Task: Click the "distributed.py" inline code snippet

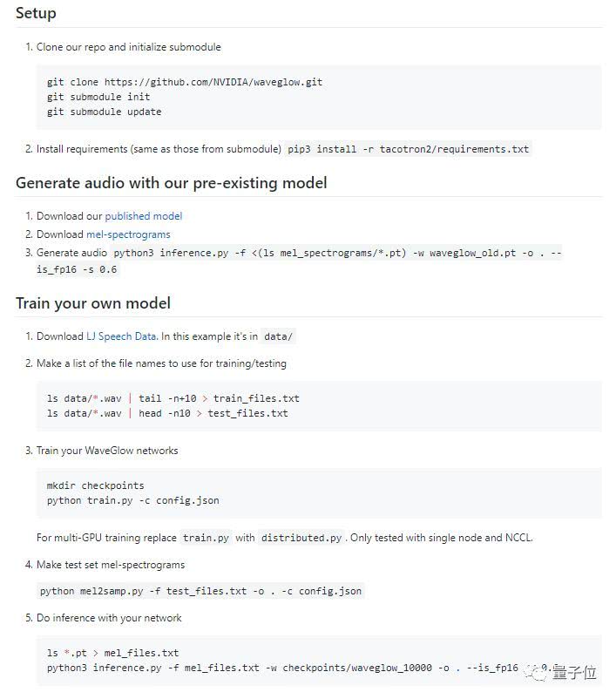Action: click(302, 538)
